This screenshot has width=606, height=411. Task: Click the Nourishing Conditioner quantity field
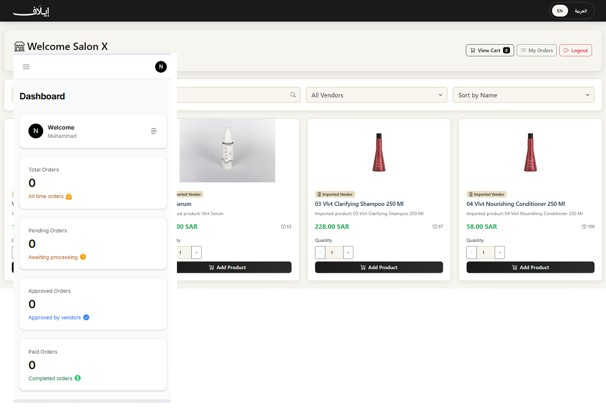click(x=485, y=252)
